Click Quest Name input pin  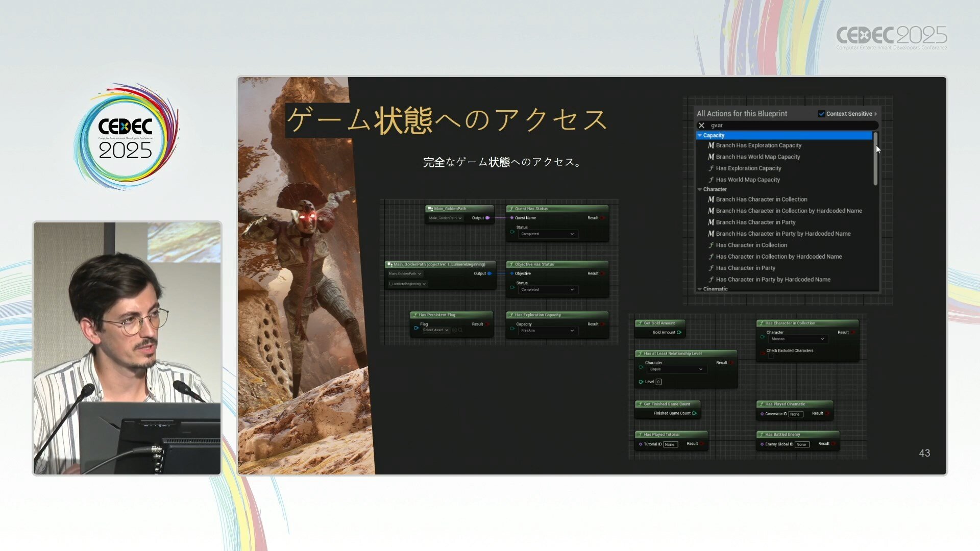point(512,218)
